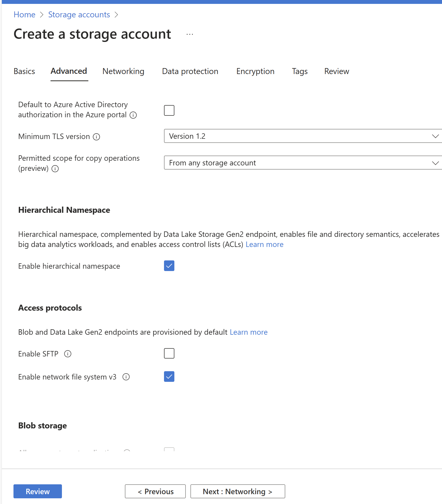Open the Data protection tab
The height and width of the screenshot is (504, 442).
(x=190, y=71)
